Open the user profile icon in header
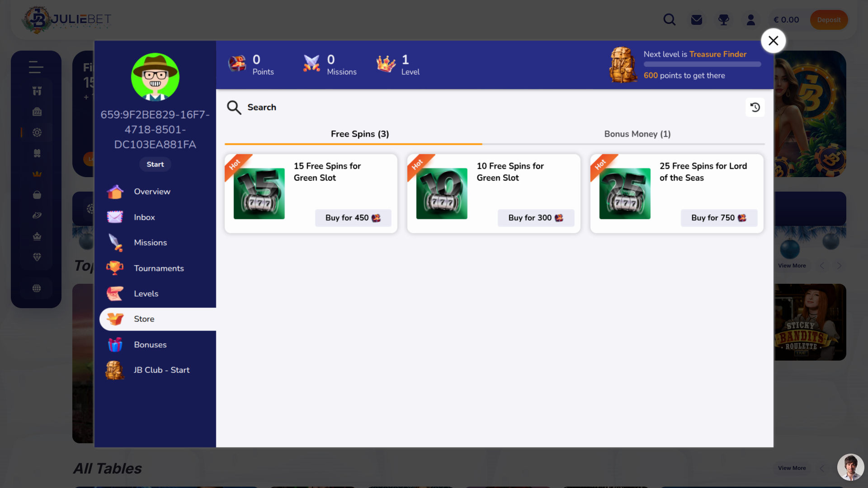This screenshot has width=868, height=488. coord(751,20)
